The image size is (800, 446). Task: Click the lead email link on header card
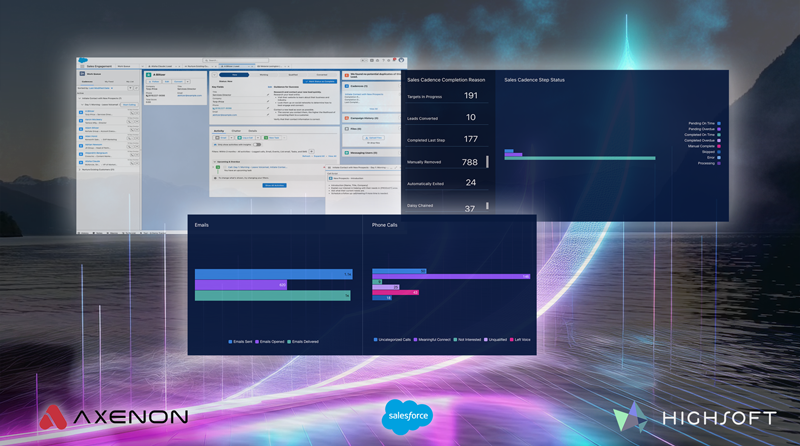189,95
